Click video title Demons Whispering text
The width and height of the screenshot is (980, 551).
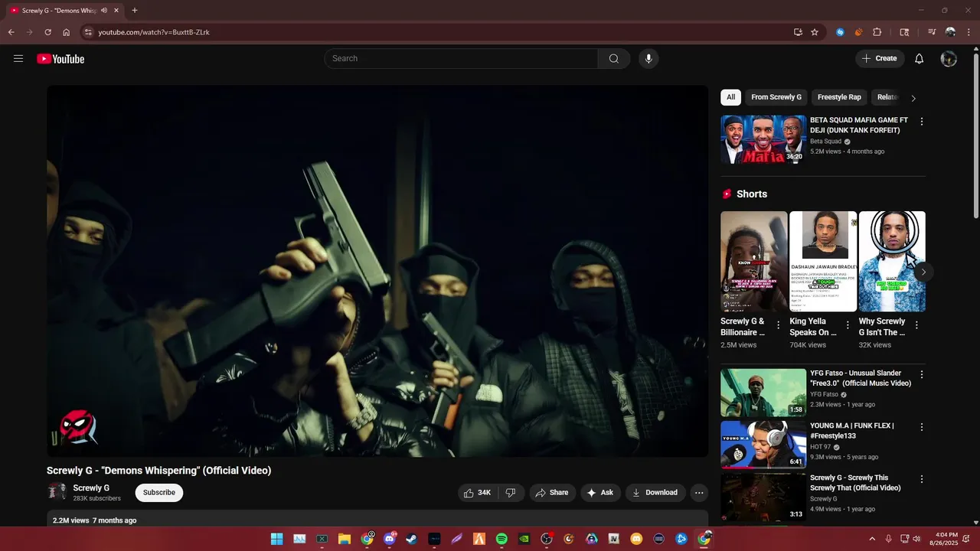click(159, 471)
